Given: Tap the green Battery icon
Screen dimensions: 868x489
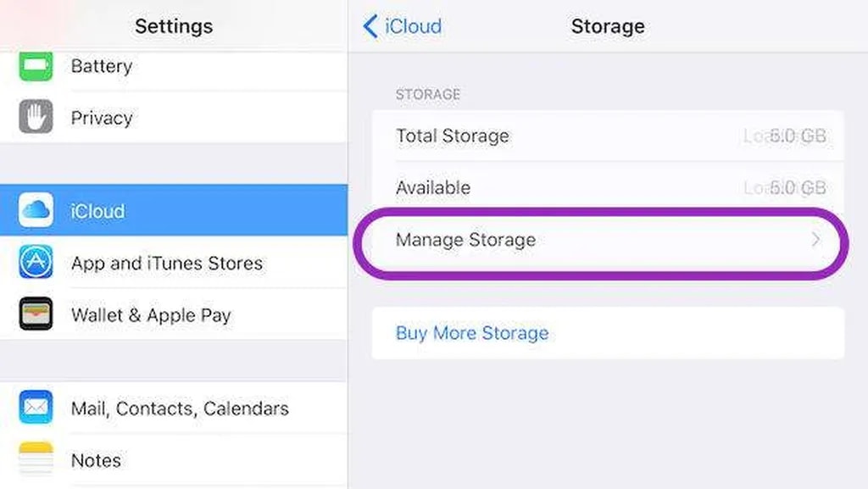Looking at the screenshot, I should [x=36, y=66].
